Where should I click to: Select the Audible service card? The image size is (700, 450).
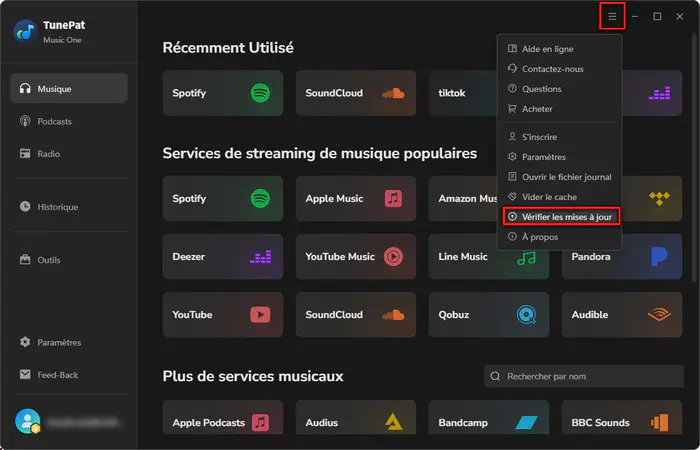pos(622,315)
